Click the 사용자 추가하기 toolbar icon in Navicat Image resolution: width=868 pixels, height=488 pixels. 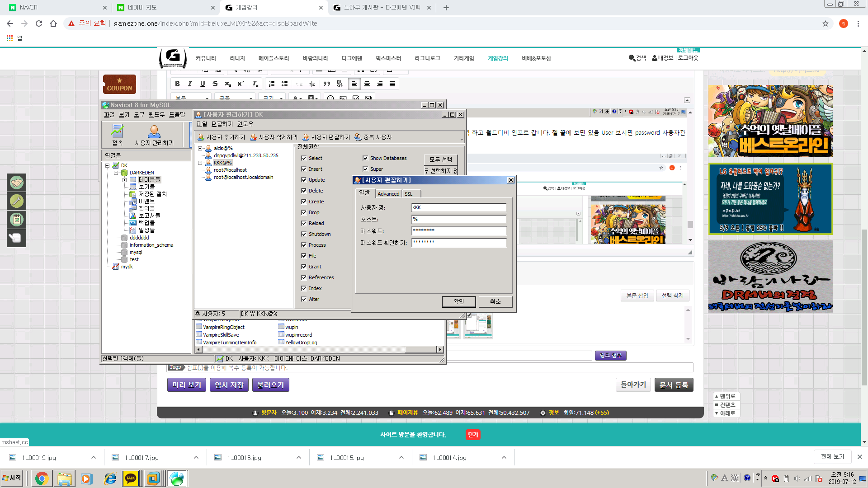[221, 137]
